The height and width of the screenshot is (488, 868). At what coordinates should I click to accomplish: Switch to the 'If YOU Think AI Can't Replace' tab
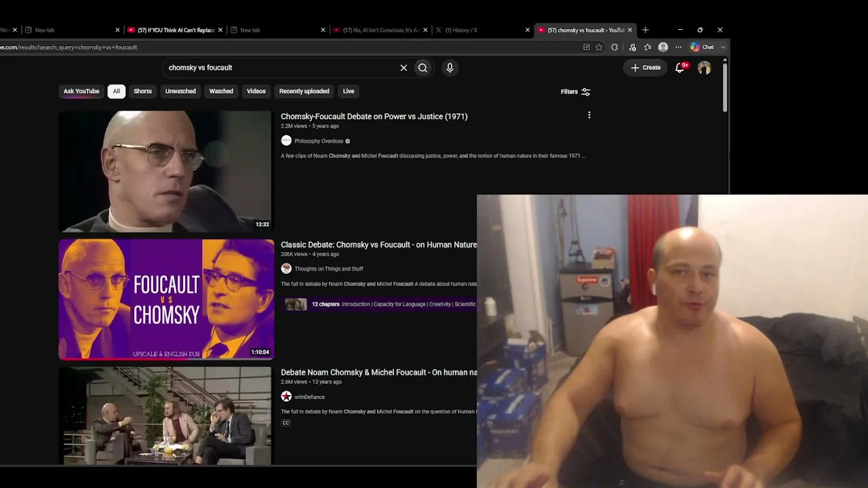coord(175,30)
